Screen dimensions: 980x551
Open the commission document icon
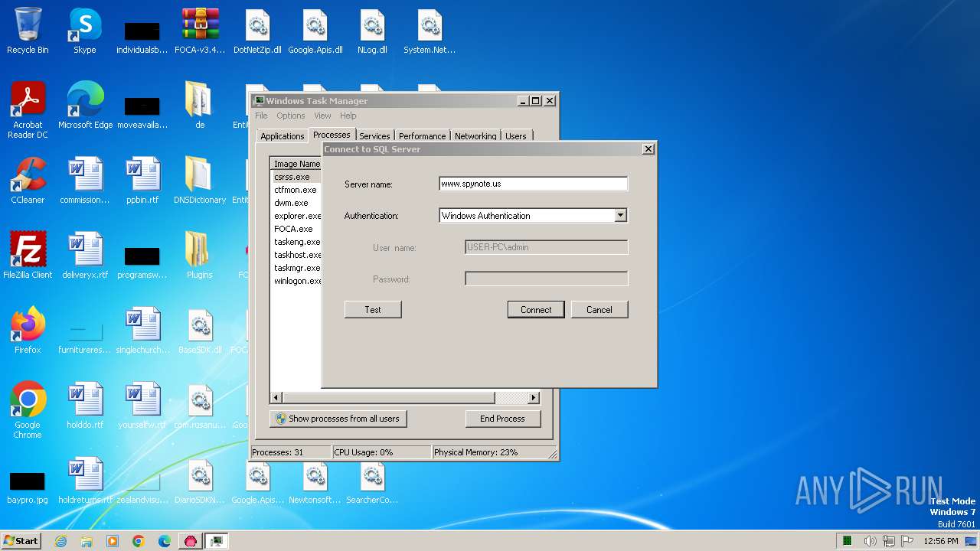pyautogui.click(x=85, y=181)
